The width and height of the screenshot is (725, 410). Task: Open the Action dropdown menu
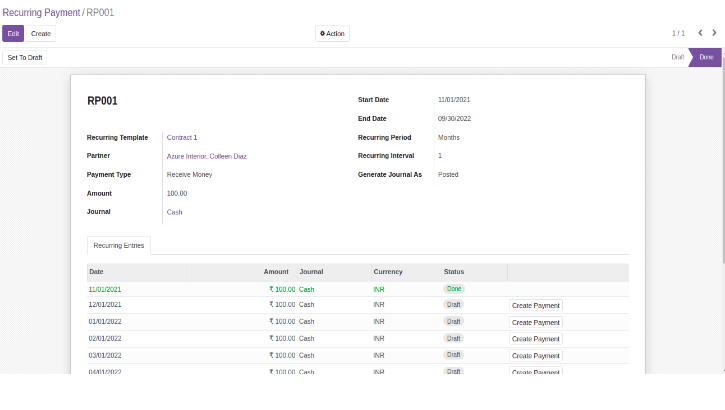332,33
